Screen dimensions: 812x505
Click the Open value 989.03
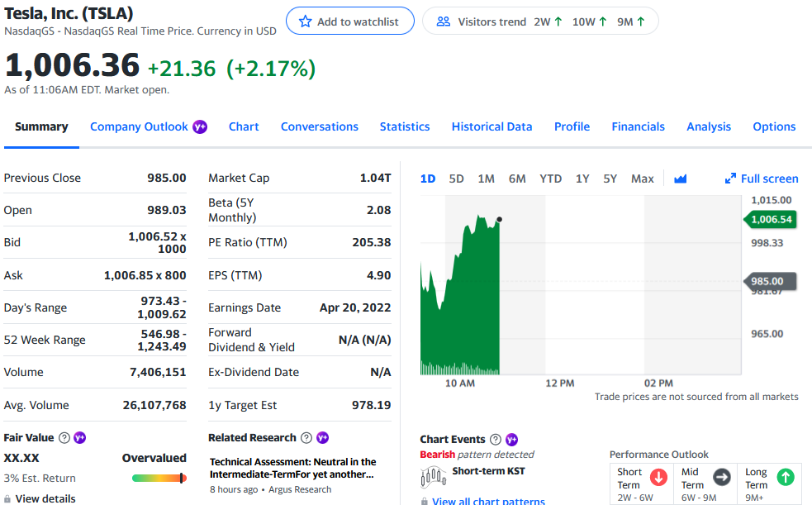[x=166, y=210]
